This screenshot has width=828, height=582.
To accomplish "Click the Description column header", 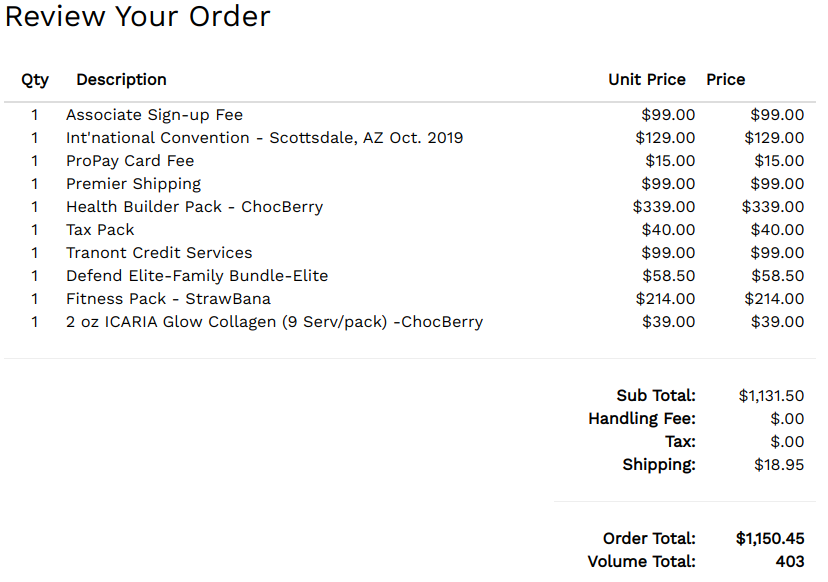I will (x=121, y=79).
